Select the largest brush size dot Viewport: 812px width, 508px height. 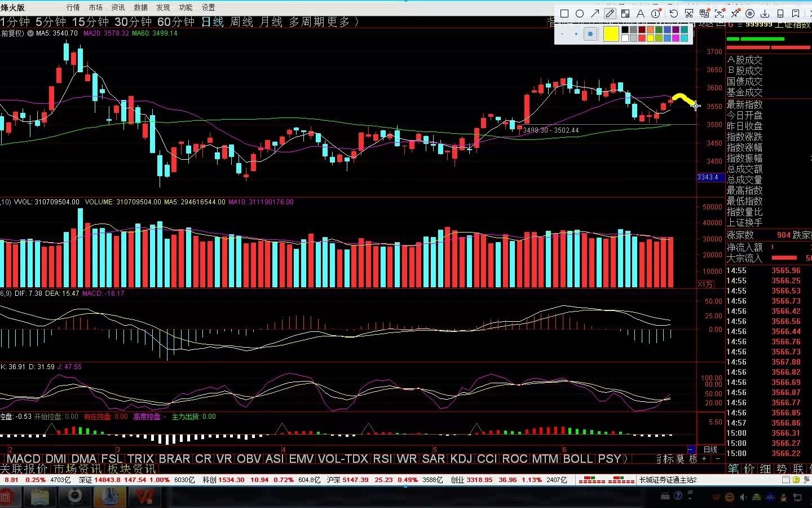tap(590, 34)
